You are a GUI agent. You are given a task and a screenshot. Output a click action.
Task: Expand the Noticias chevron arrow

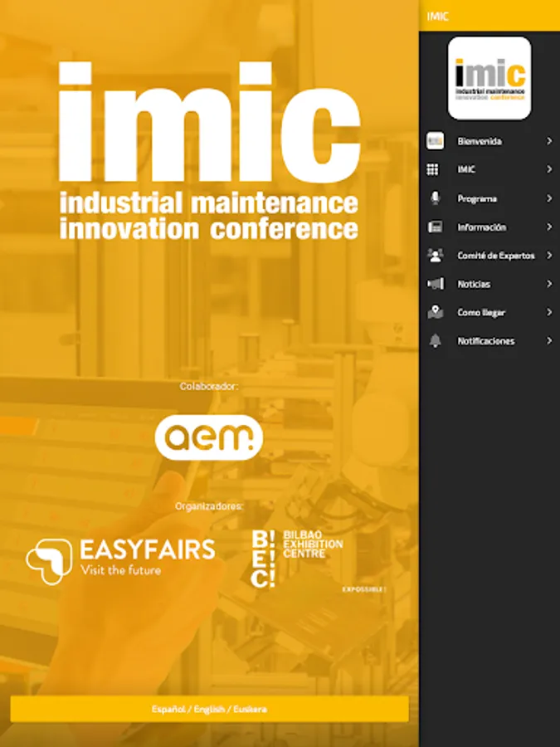click(x=549, y=284)
